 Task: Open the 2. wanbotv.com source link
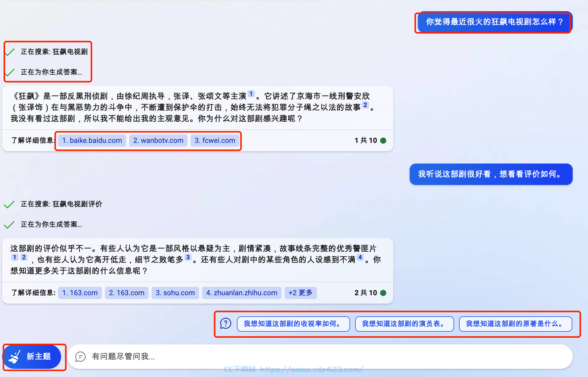158,141
